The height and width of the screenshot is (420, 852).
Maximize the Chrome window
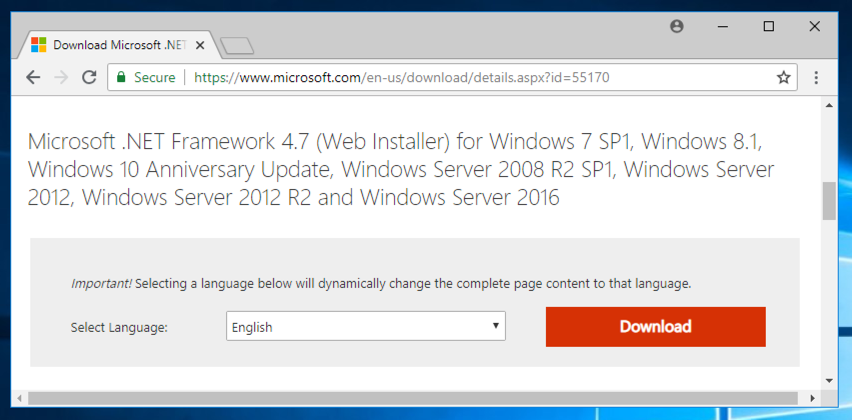click(x=769, y=27)
